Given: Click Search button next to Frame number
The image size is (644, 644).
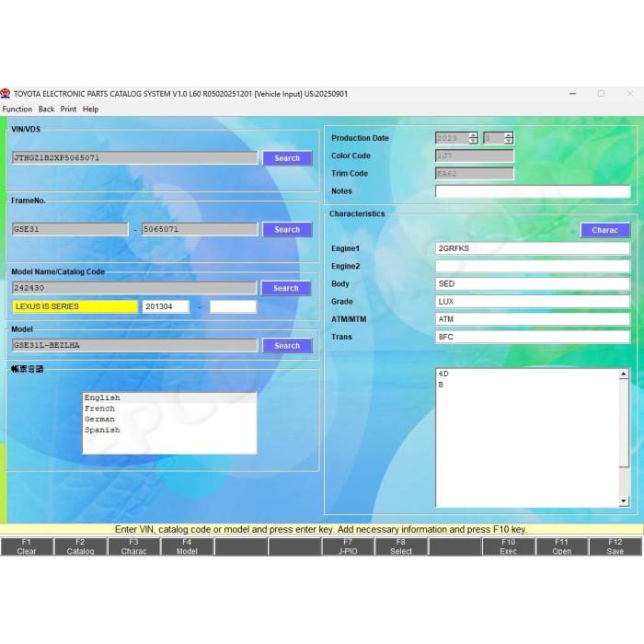Looking at the screenshot, I should (287, 230).
